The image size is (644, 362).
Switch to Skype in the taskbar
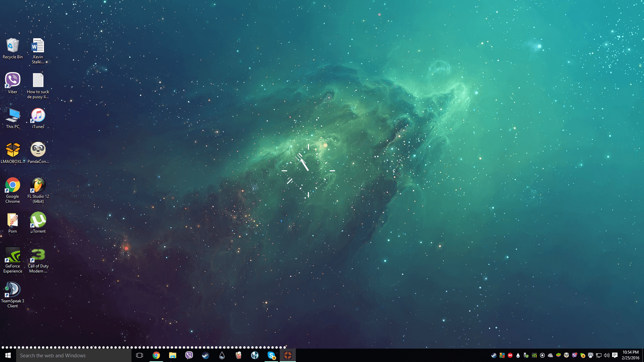click(271, 355)
